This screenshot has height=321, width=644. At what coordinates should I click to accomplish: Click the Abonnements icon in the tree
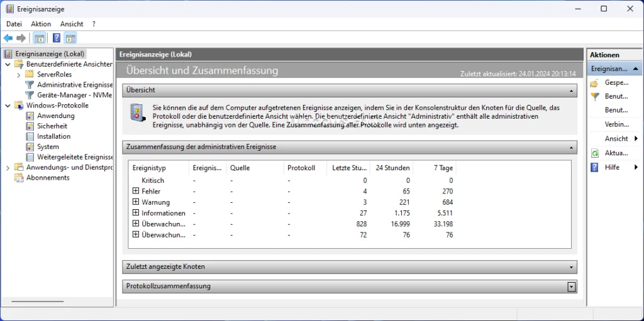point(18,177)
